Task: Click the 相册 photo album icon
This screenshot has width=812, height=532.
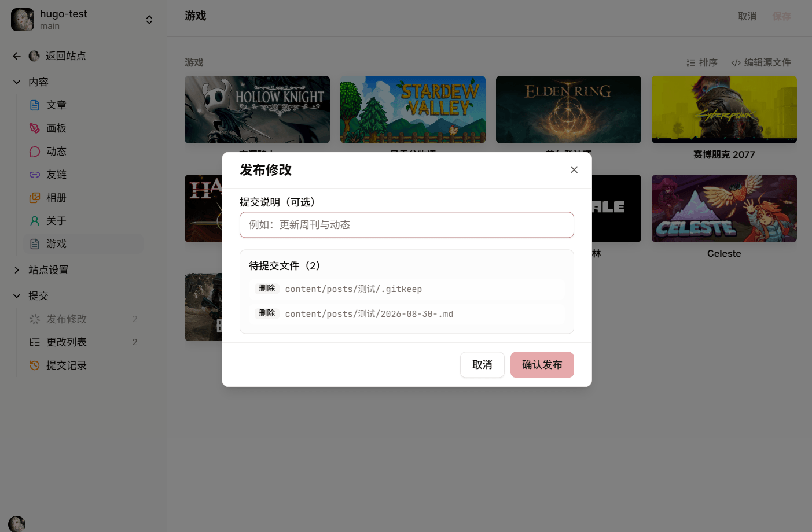Action: tap(35, 198)
